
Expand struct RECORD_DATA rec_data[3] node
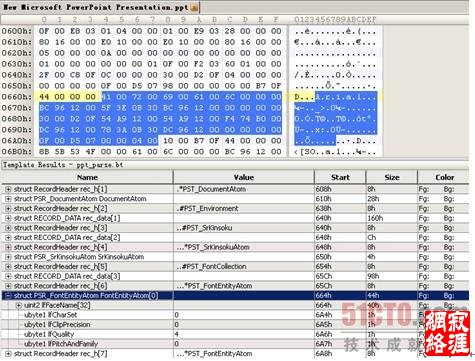click(x=8, y=276)
